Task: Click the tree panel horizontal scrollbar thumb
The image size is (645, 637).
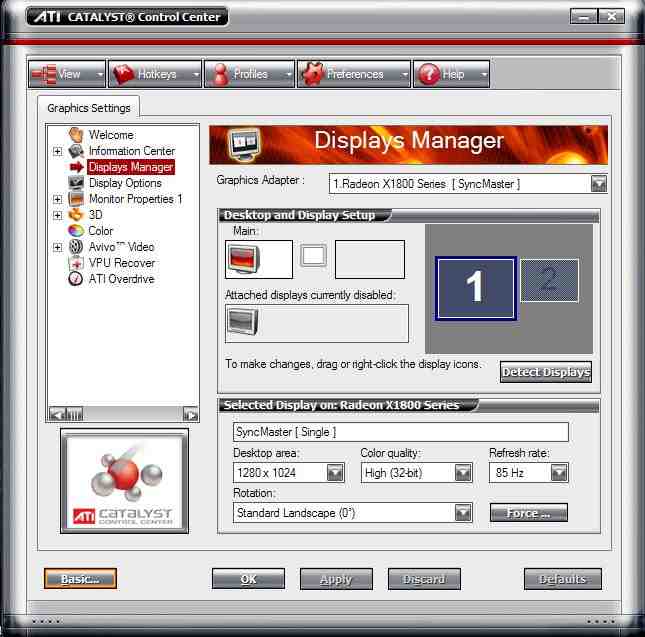Action: pyautogui.click(x=74, y=414)
